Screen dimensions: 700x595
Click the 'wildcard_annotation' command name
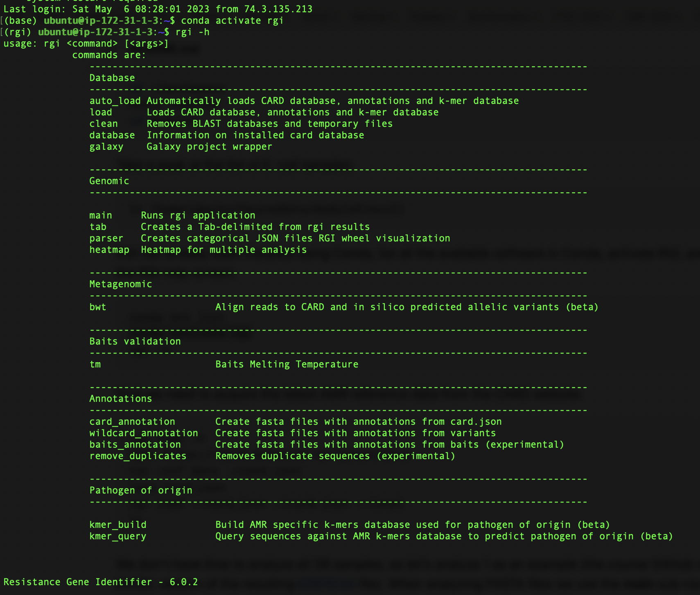(x=144, y=433)
